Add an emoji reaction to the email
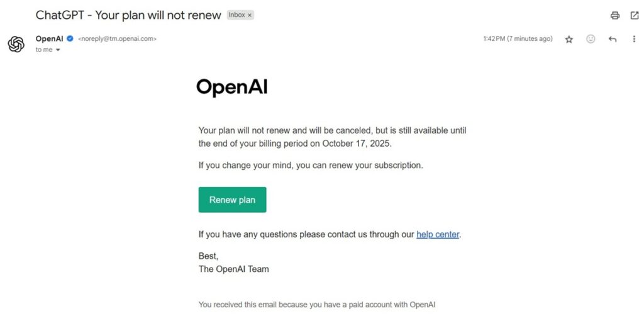The height and width of the screenshot is (316, 644). click(591, 39)
